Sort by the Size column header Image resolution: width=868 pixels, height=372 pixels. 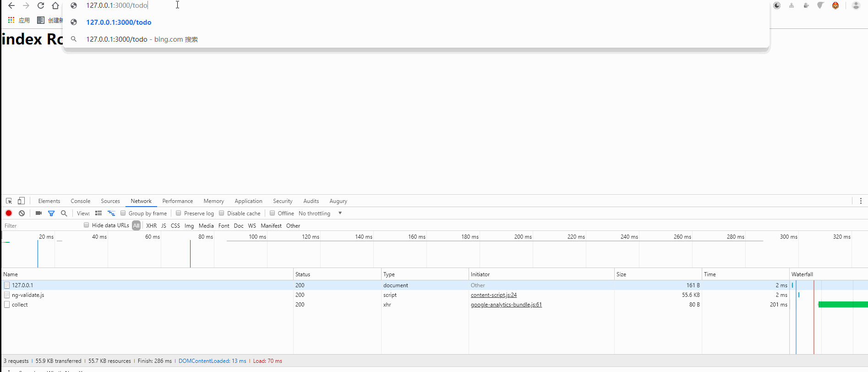658,274
